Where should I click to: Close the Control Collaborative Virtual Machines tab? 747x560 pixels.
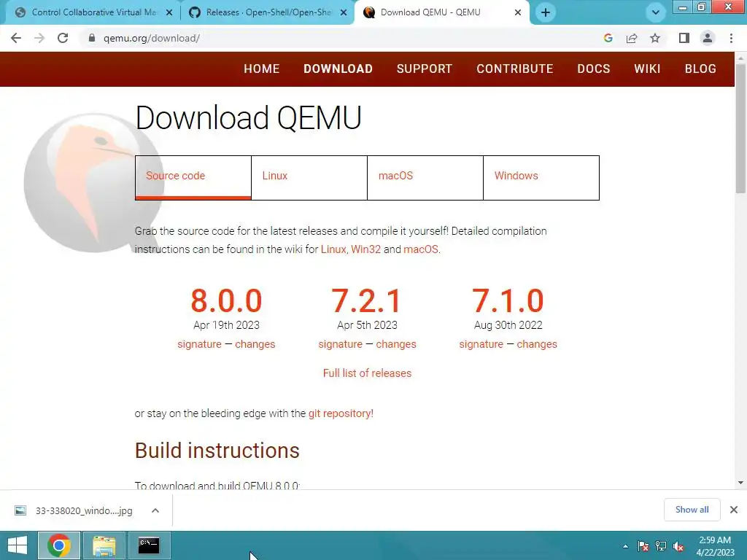[169, 13]
